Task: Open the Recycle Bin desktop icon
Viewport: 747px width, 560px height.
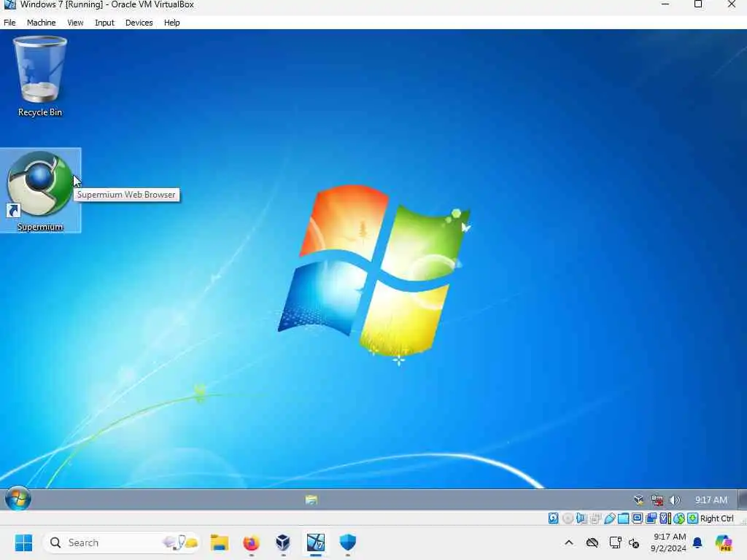Action: (x=40, y=76)
